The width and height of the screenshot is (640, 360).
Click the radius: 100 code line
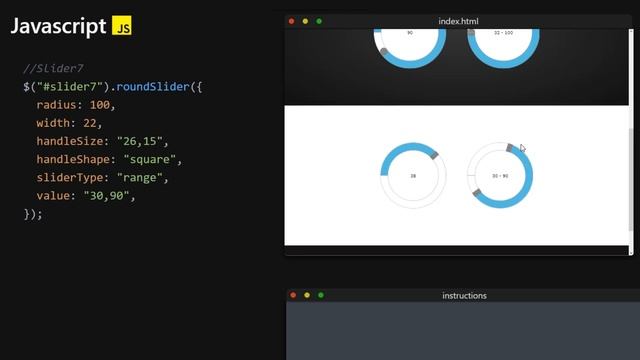click(76, 105)
